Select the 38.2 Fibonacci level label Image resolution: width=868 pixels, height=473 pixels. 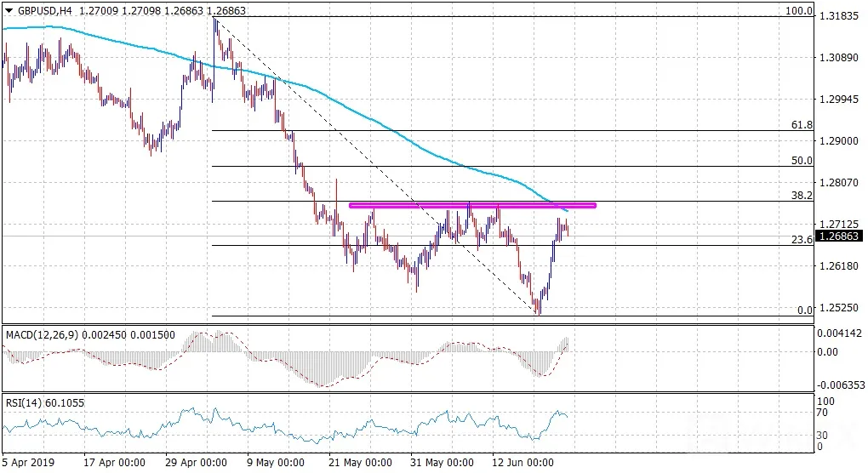point(802,196)
